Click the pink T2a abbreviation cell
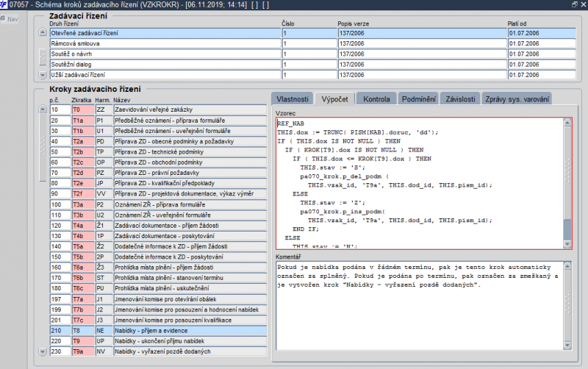This screenshot has height=369, width=588. [x=82, y=140]
